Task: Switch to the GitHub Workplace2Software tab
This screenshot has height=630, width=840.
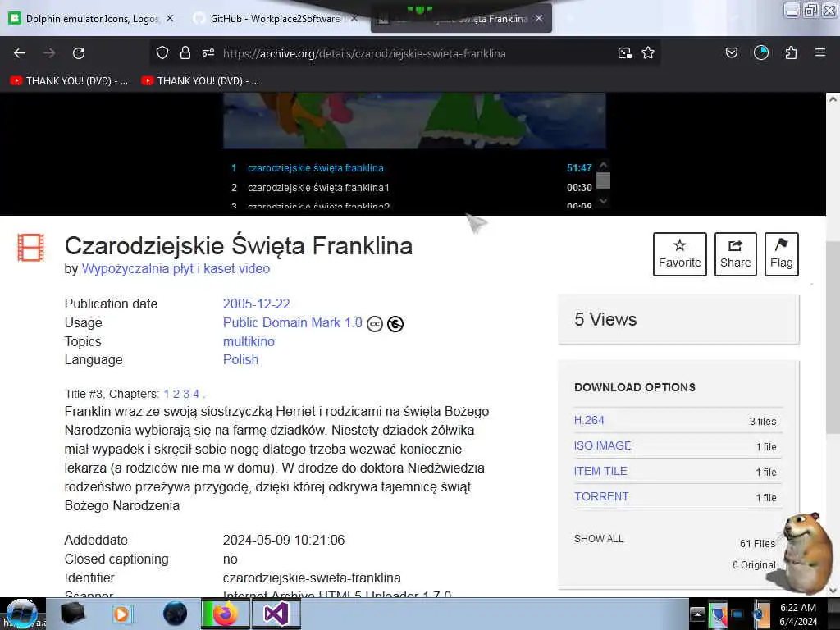Action: point(275,18)
